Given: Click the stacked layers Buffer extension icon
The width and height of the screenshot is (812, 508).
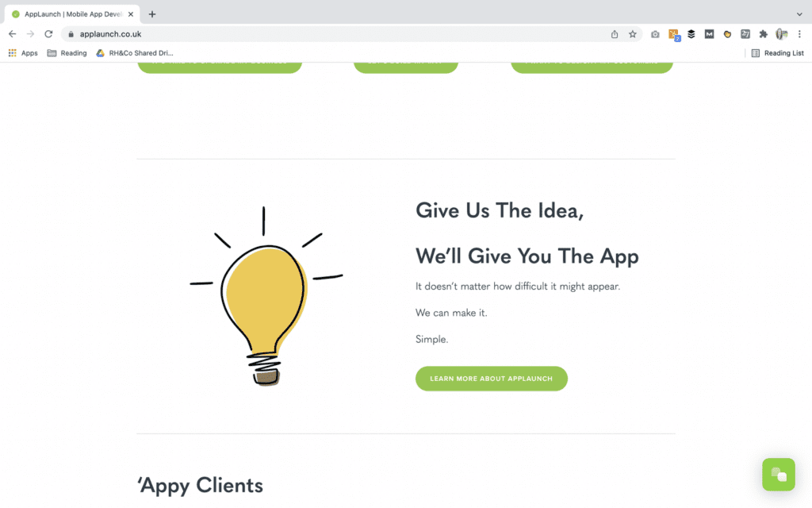Looking at the screenshot, I should [691, 34].
